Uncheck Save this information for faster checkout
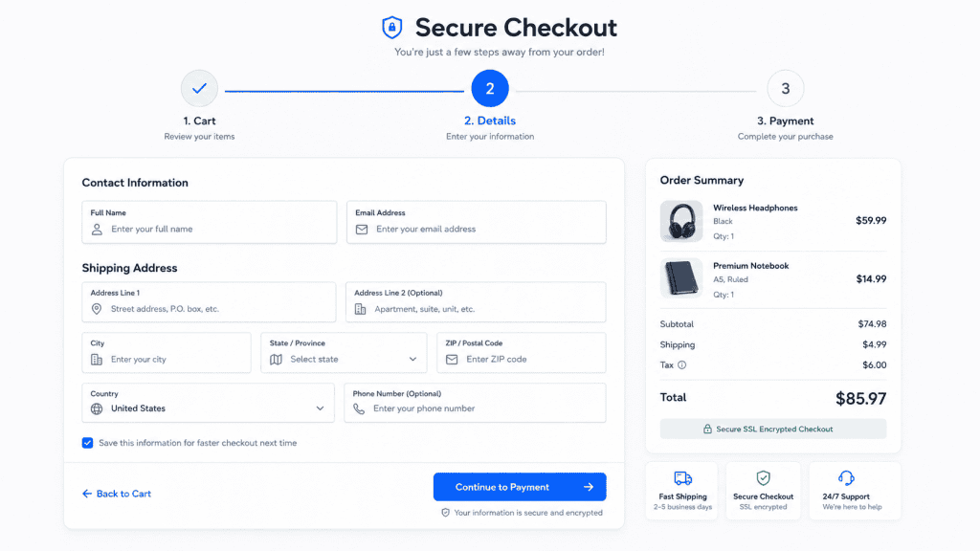The height and width of the screenshot is (551, 980). (87, 443)
